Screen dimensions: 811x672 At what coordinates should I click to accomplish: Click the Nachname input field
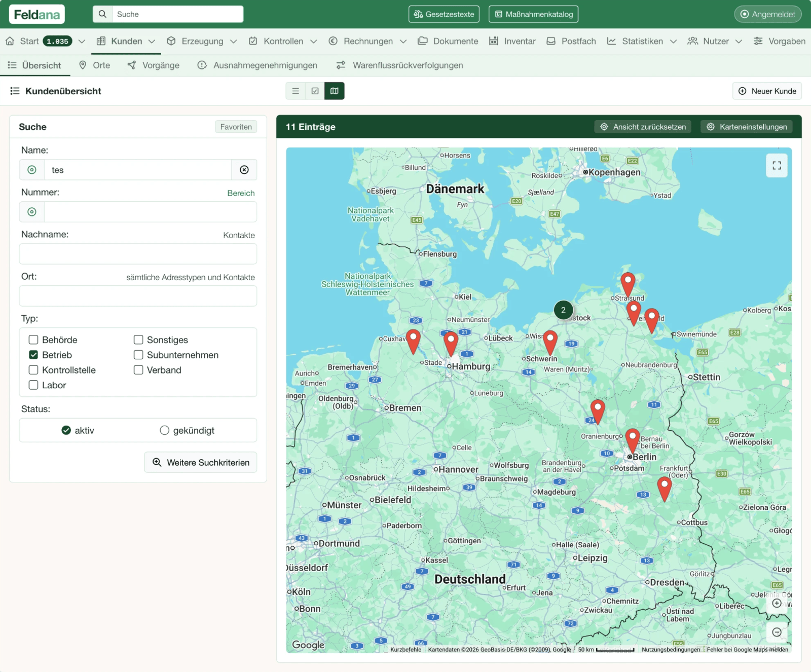(138, 254)
